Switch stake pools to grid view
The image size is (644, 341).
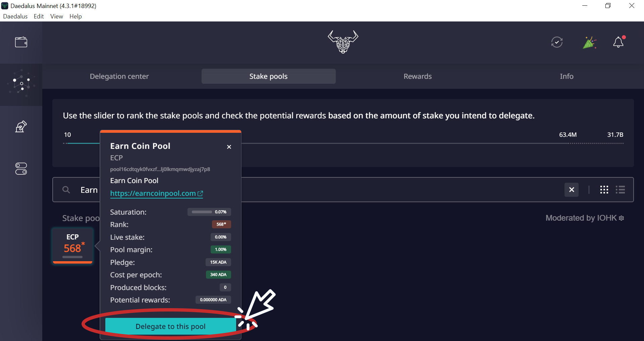pyautogui.click(x=604, y=189)
